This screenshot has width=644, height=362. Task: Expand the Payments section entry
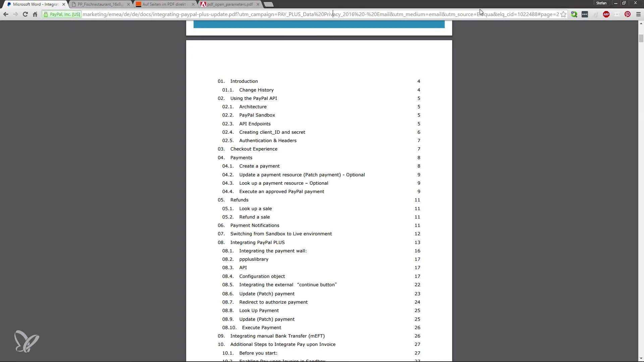(240, 157)
